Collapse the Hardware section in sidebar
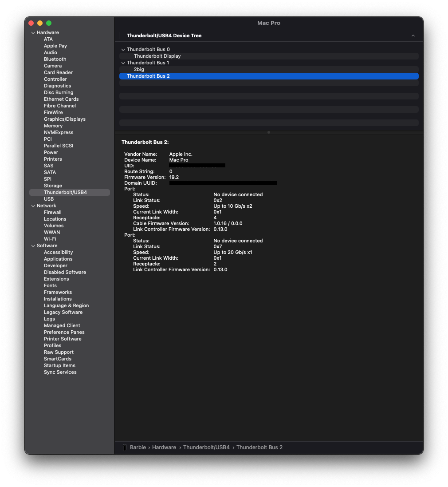This screenshot has width=448, height=487. (33, 32)
